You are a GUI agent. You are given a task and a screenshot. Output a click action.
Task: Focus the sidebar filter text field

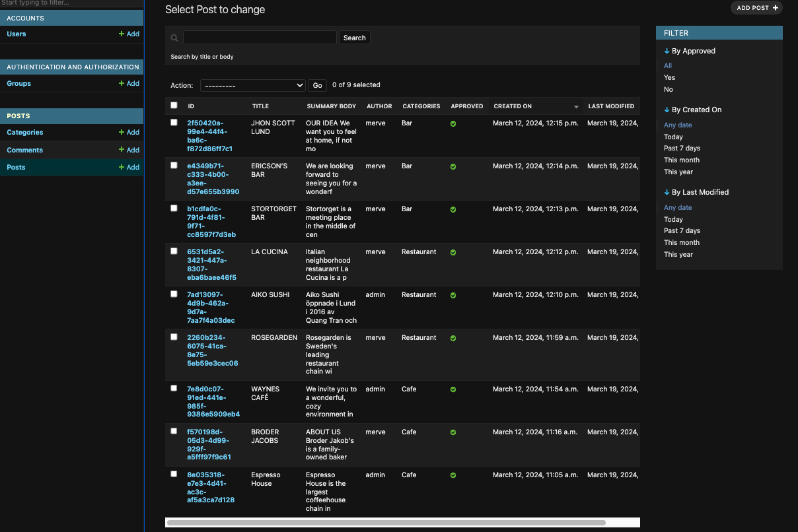[71, 3]
